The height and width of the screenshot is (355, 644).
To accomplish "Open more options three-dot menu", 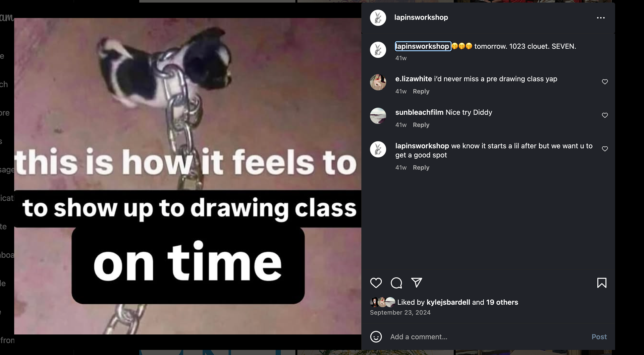I will point(601,18).
